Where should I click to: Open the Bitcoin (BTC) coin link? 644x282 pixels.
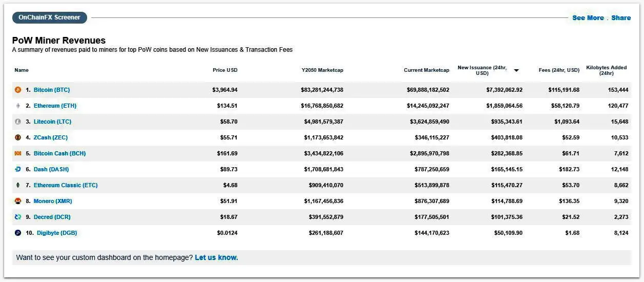[x=52, y=90]
